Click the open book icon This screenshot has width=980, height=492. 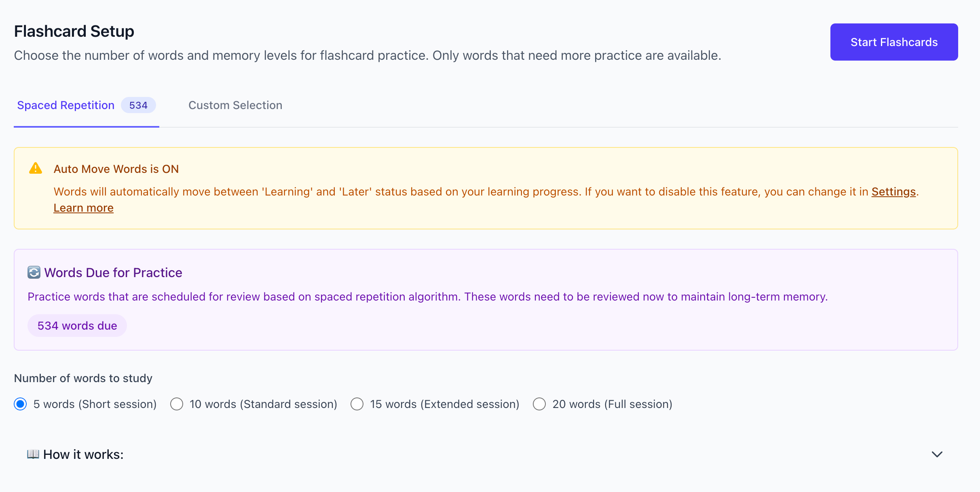(x=33, y=454)
